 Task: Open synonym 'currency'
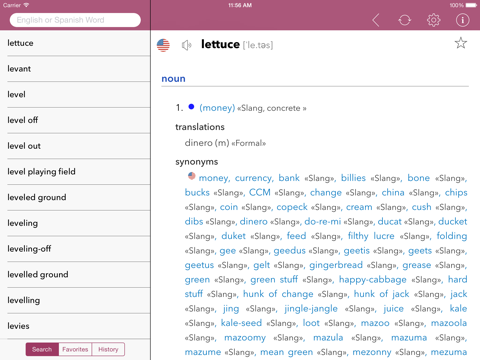point(253,178)
